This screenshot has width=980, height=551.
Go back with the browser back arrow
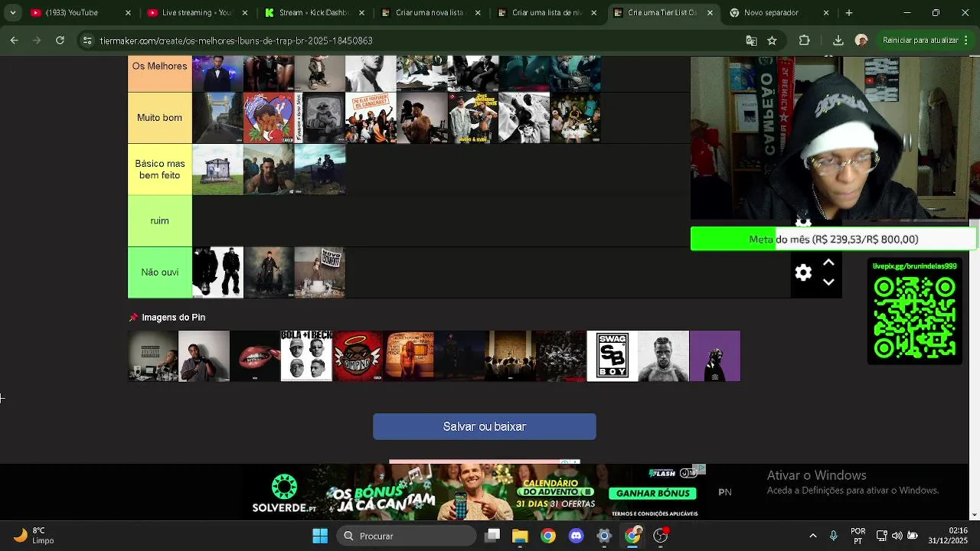pyautogui.click(x=15, y=41)
